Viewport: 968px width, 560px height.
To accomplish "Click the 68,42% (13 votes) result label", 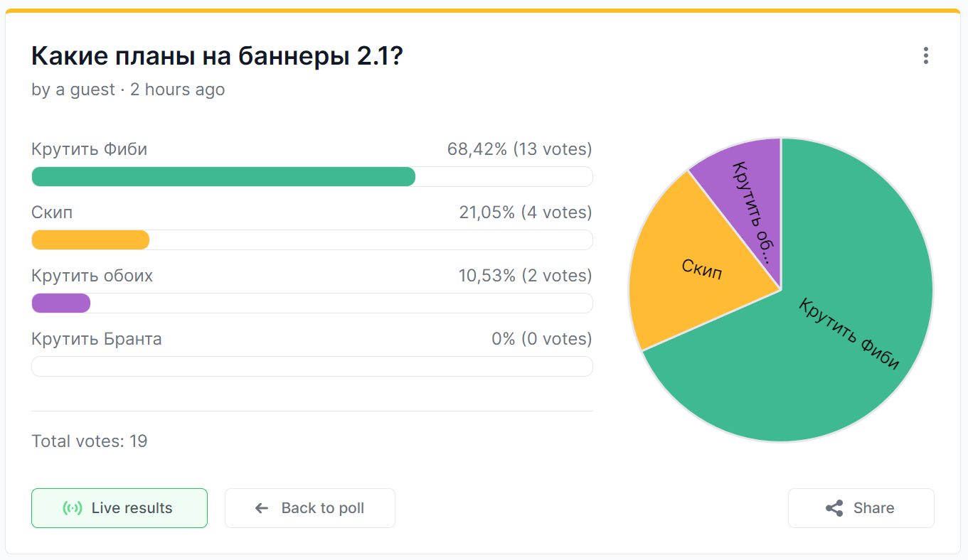I will 519,149.
